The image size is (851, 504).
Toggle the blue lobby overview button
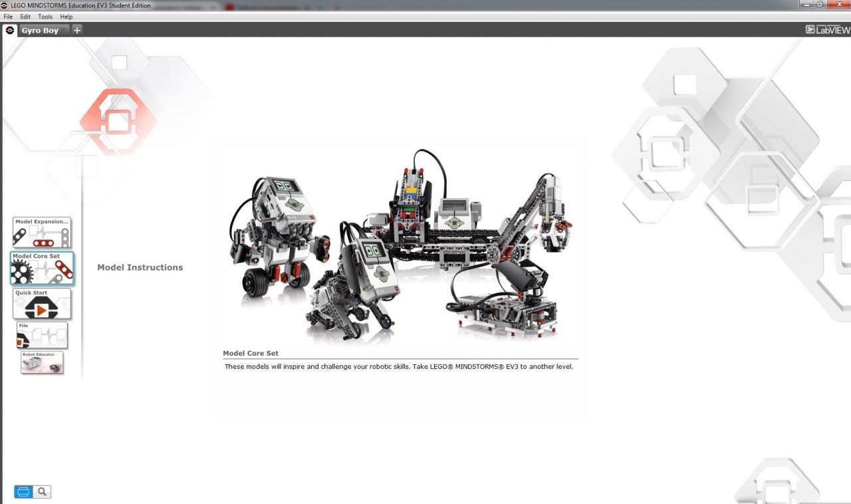23,492
